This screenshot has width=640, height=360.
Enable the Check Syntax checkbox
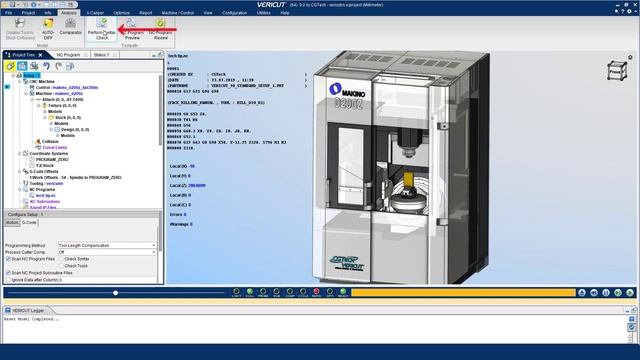coord(62,259)
